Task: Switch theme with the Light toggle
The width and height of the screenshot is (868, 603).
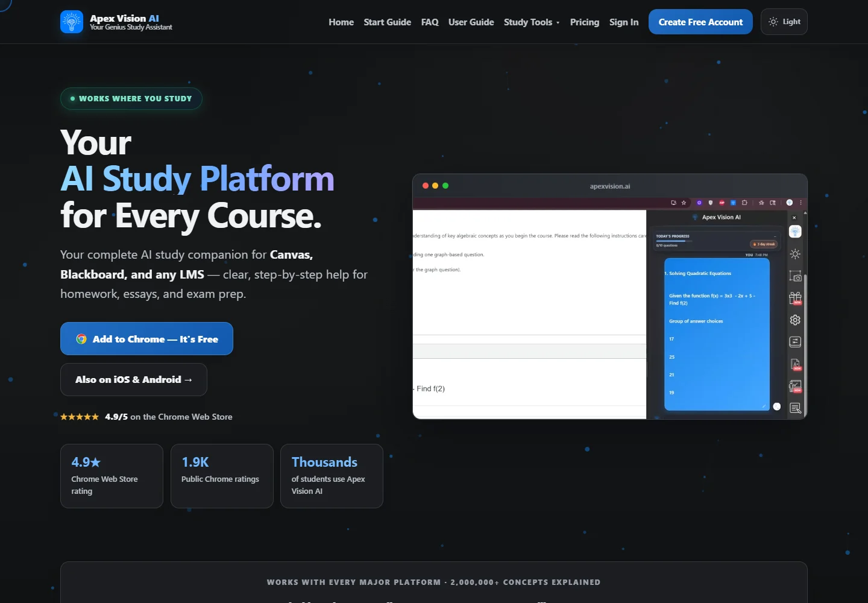Action: (784, 22)
